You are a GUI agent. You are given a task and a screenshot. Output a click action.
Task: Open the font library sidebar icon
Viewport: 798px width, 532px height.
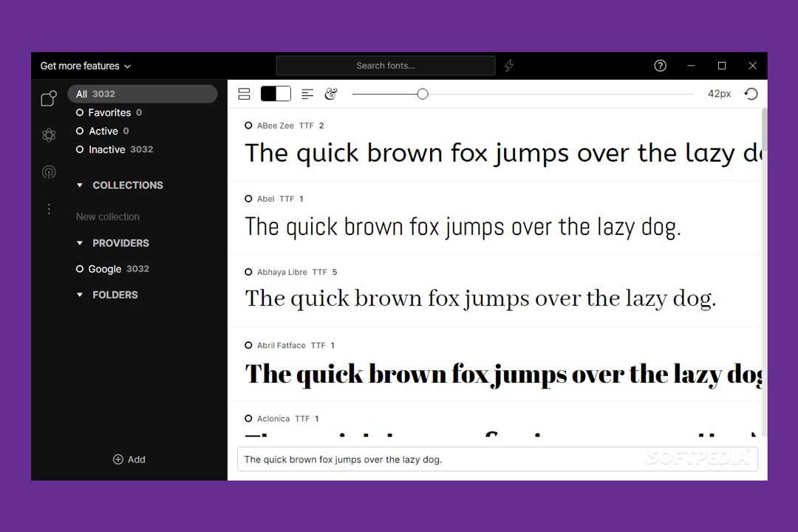[x=49, y=98]
